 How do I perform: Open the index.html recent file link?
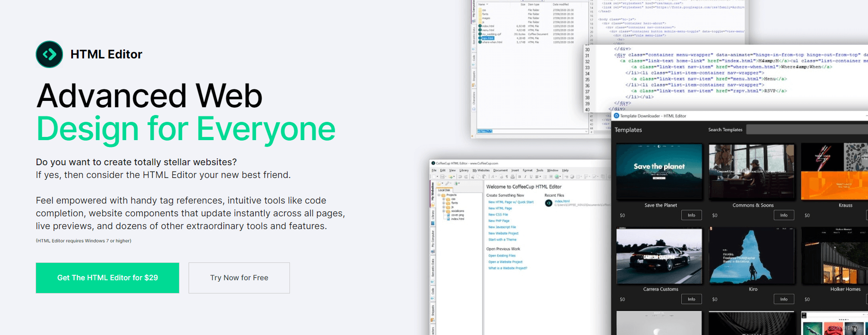coord(562,201)
